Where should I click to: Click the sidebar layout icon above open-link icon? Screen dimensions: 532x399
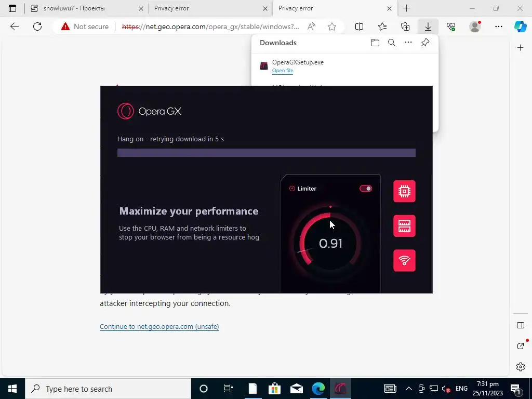click(x=520, y=325)
